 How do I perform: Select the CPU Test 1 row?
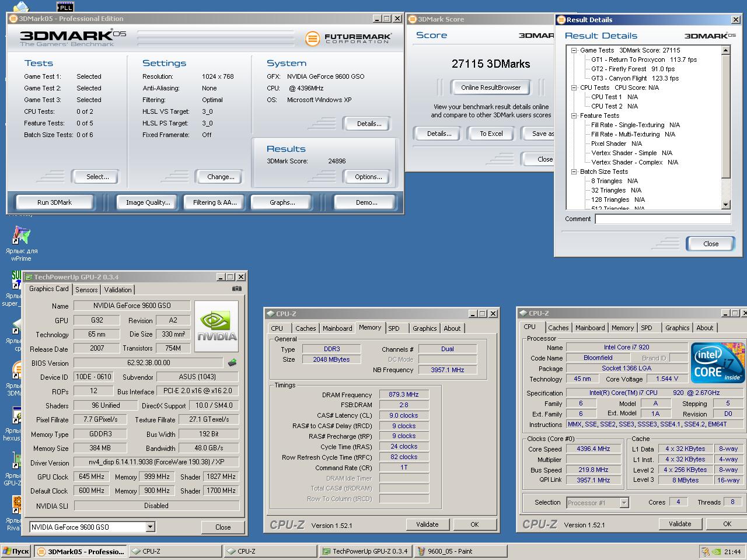point(615,97)
